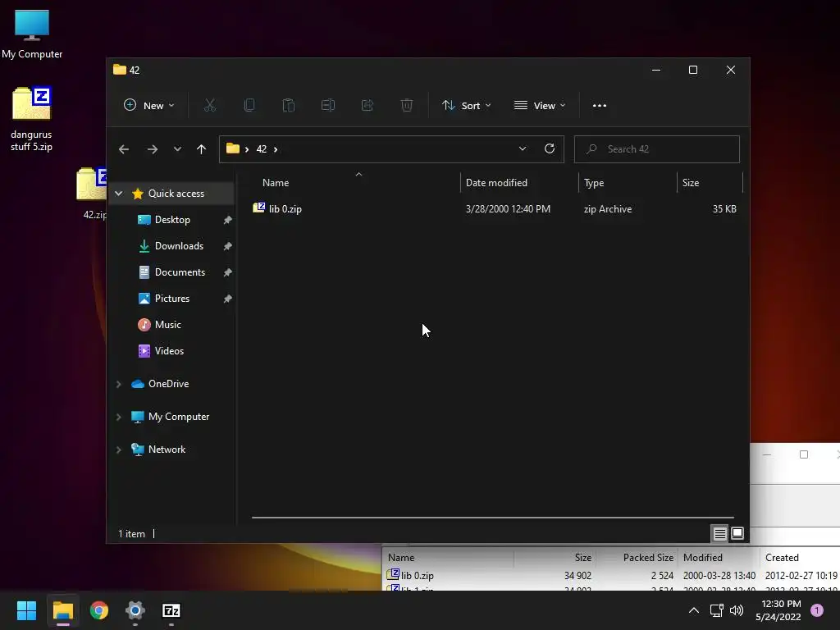Click the volume speaker tray icon

(737, 610)
